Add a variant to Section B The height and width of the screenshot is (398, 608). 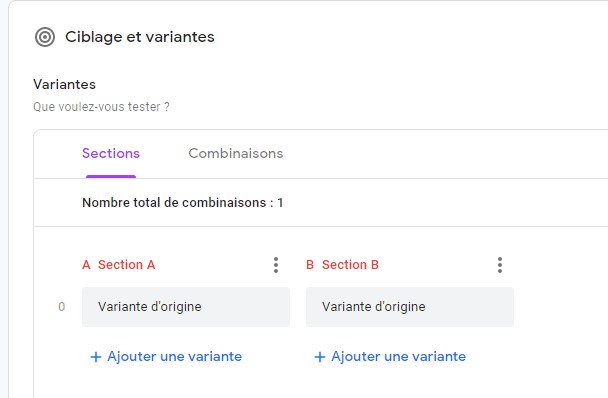point(390,356)
